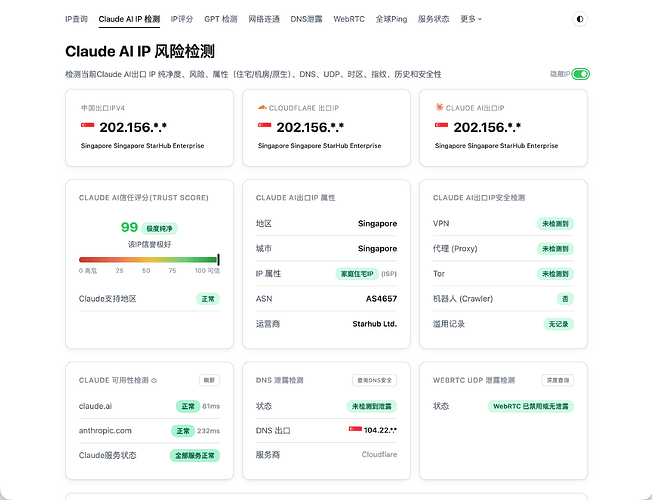Viewport: 652px width, 500px height.
Task: Click the 城市 value Singapore
Action: point(378,248)
